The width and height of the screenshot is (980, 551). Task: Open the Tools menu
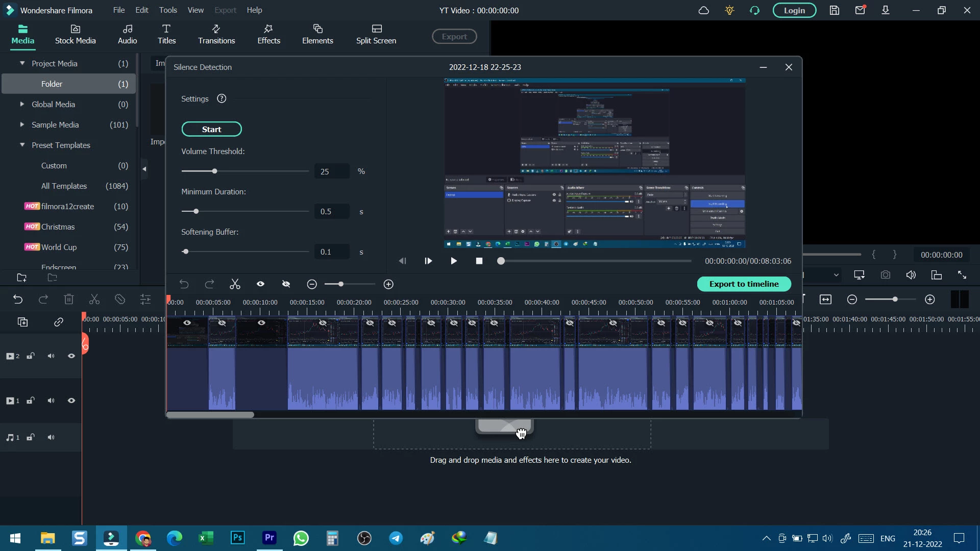pos(168,10)
